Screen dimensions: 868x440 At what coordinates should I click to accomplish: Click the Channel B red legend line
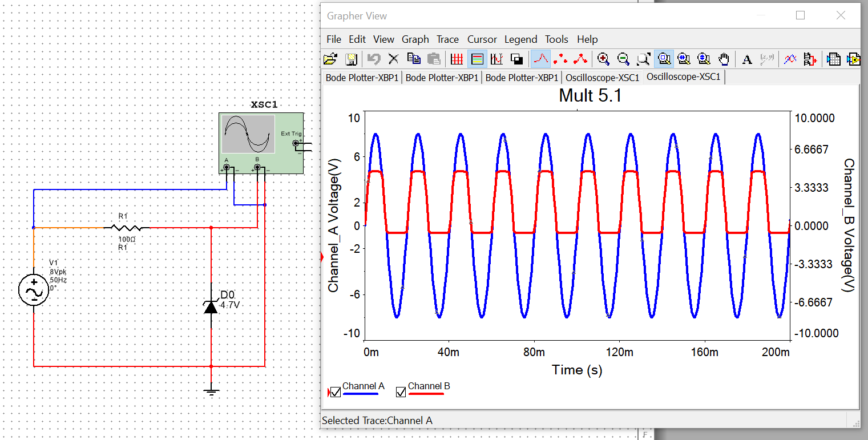pos(426,394)
